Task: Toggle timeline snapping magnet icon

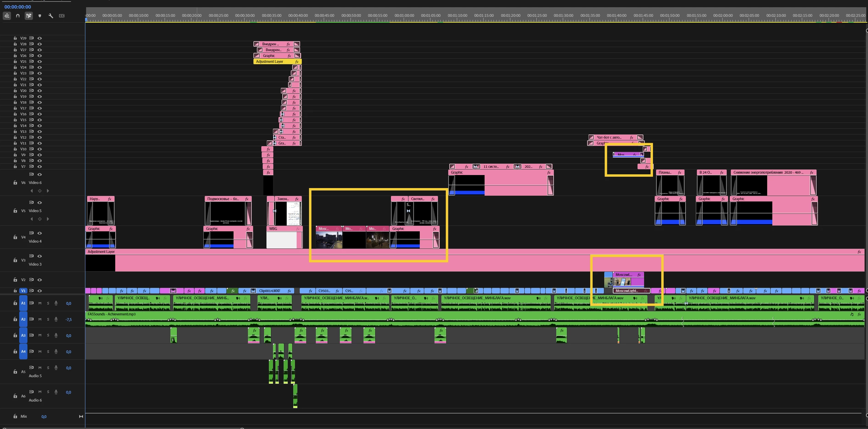Action: coord(18,16)
